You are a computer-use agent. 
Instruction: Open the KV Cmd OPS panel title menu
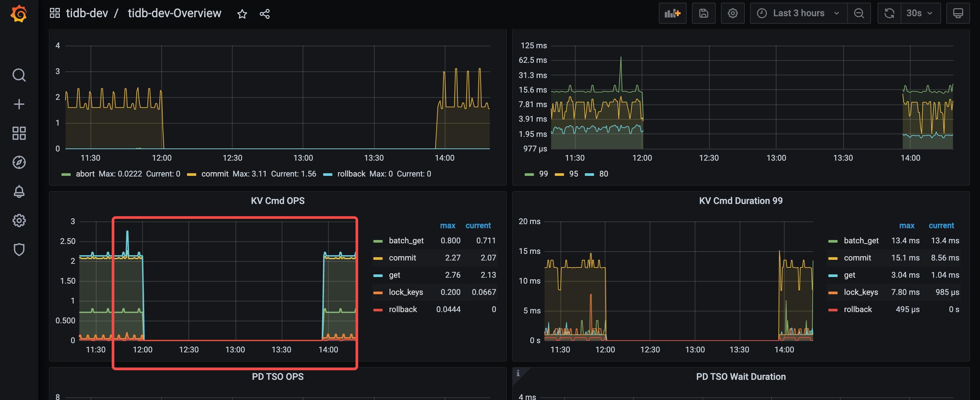pyautogui.click(x=277, y=201)
